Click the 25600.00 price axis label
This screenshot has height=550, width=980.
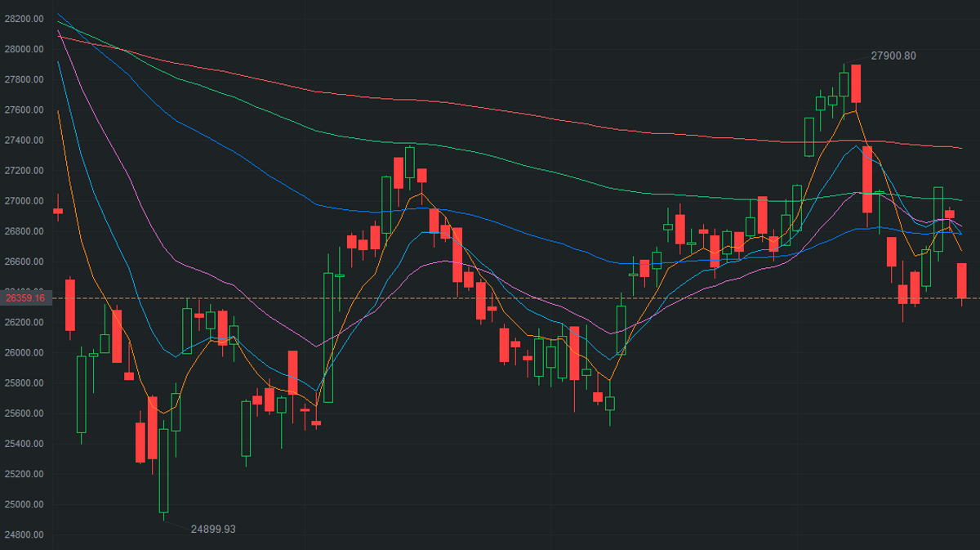coord(24,414)
